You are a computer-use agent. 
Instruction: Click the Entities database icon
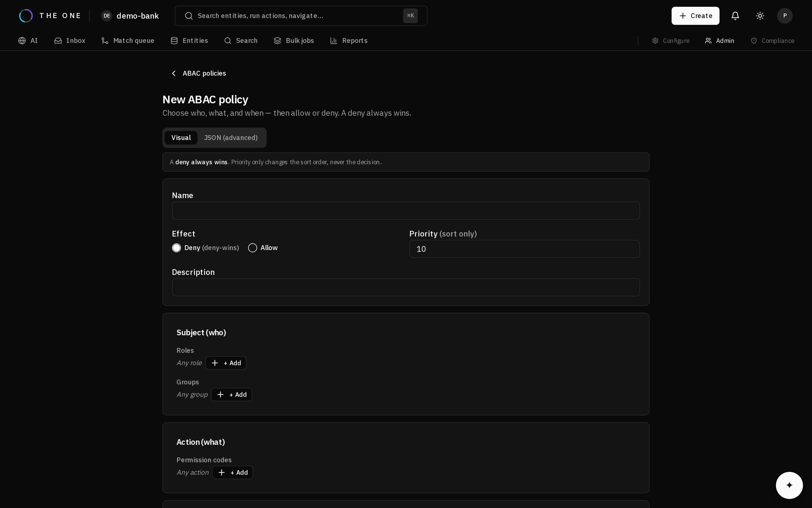(174, 41)
